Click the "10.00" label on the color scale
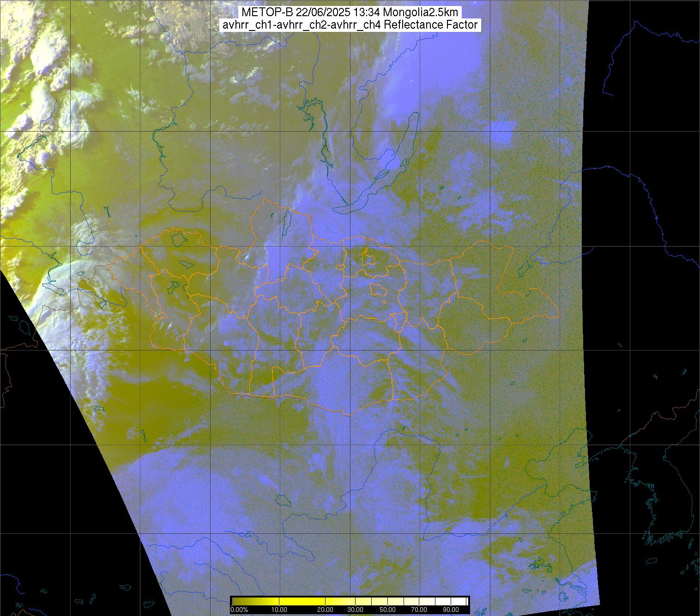The height and width of the screenshot is (616, 700). [279, 610]
